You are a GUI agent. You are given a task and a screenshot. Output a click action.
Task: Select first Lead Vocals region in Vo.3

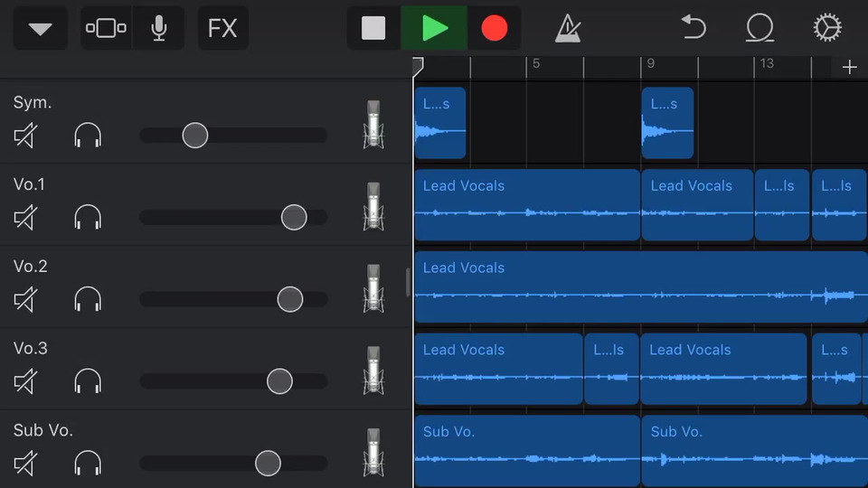click(x=499, y=369)
